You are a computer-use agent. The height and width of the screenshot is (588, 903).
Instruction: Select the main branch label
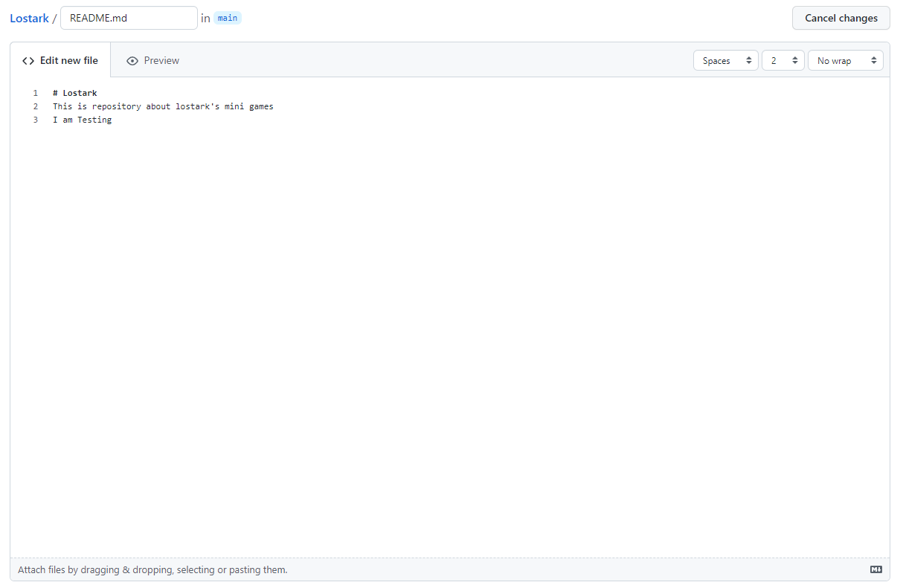pos(228,18)
